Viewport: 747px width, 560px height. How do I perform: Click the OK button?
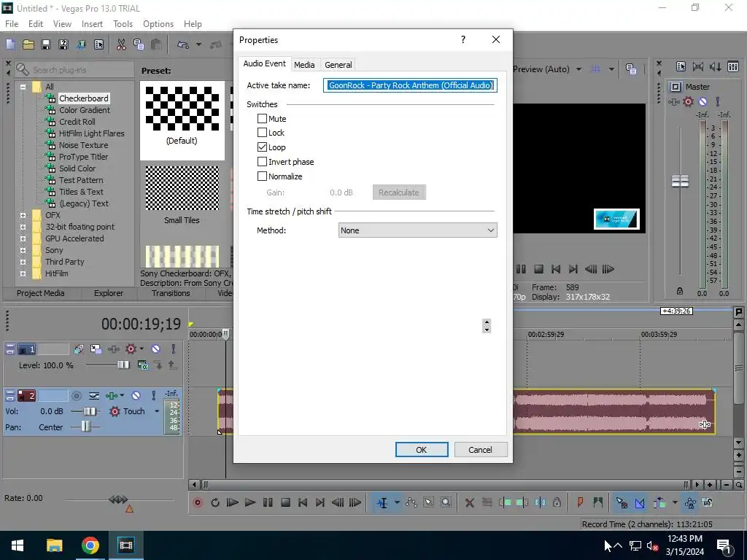click(x=422, y=449)
